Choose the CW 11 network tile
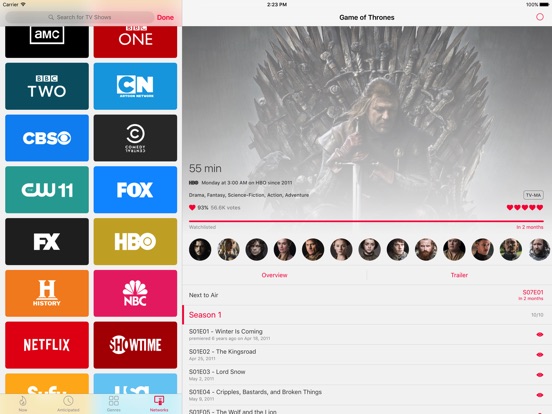 point(47,190)
